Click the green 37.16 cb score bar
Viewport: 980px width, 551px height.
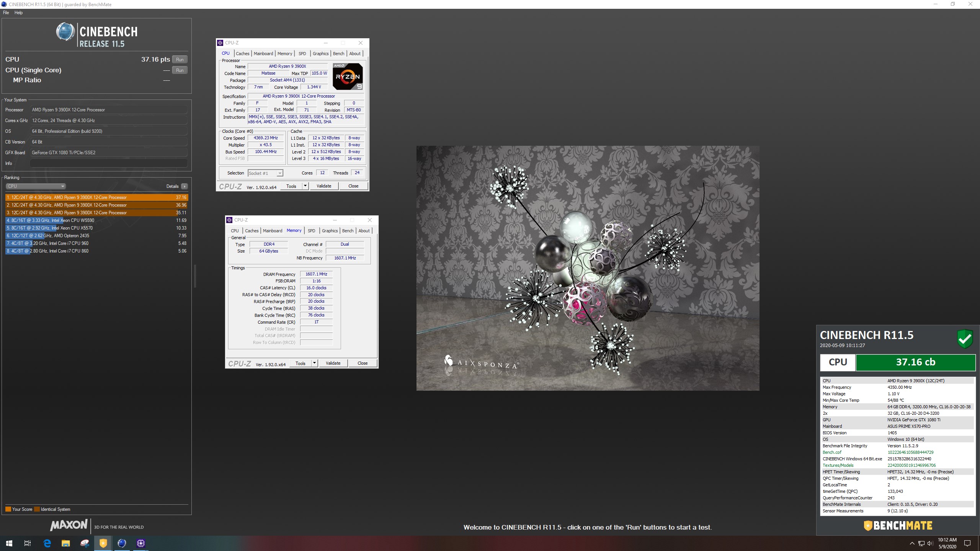pyautogui.click(x=915, y=362)
